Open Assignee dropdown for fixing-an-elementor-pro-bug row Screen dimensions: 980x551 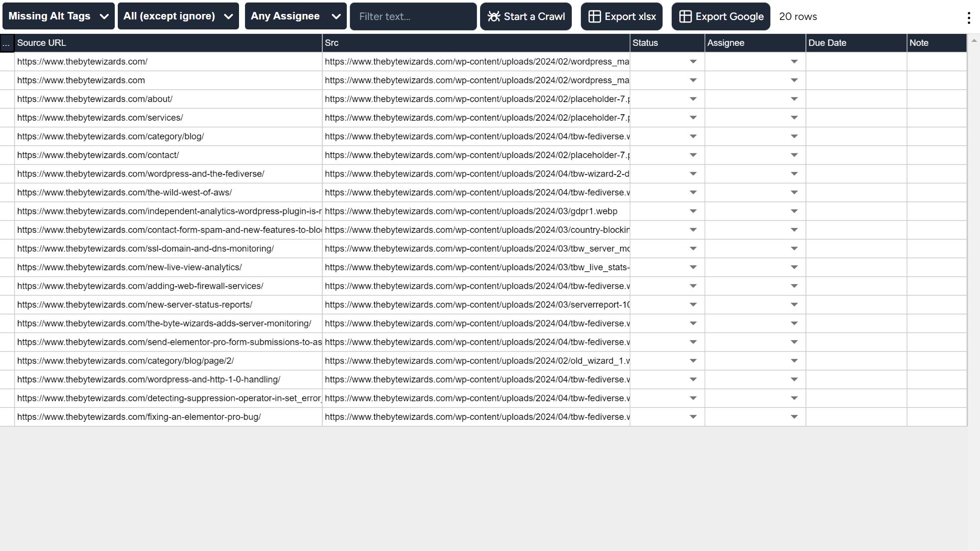(x=794, y=417)
